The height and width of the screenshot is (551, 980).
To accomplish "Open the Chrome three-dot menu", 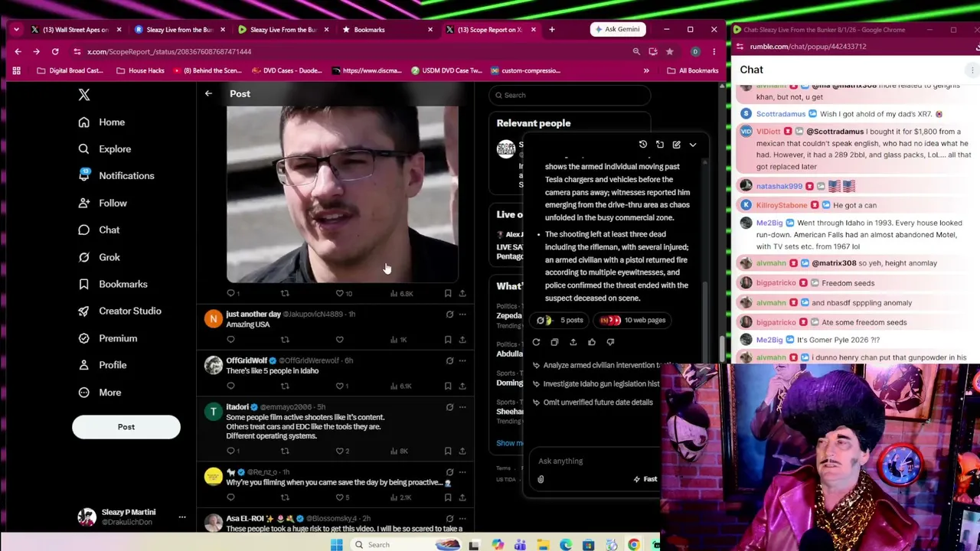I will (714, 51).
